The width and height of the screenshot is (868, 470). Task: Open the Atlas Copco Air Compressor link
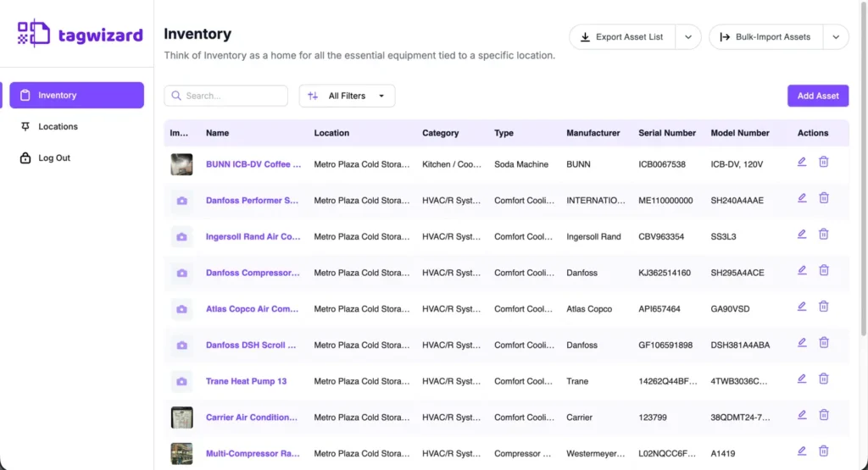click(x=252, y=308)
